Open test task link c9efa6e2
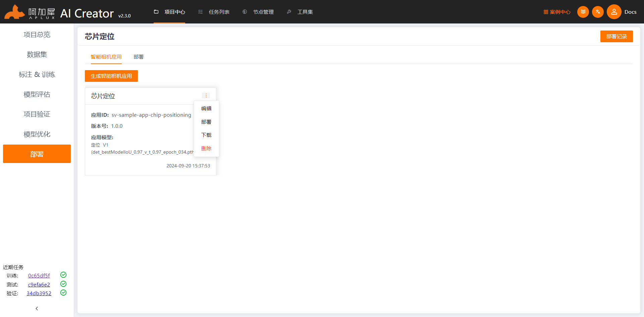Screen dimensions: 644x317 pos(39,284)
